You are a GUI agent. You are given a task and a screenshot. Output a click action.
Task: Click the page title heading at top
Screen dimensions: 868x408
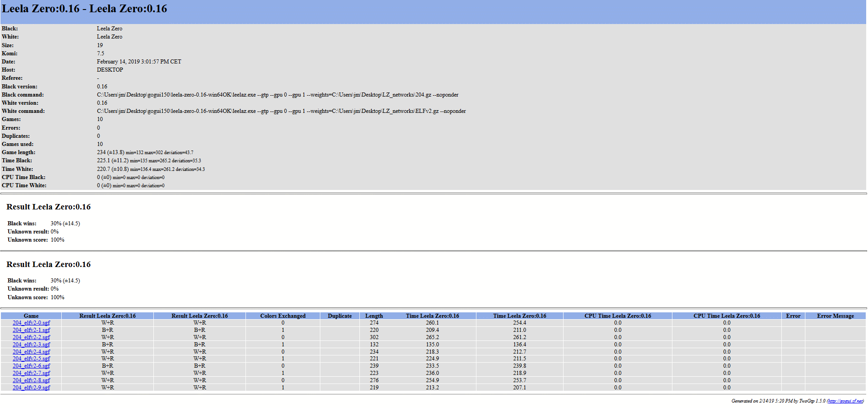84,9
